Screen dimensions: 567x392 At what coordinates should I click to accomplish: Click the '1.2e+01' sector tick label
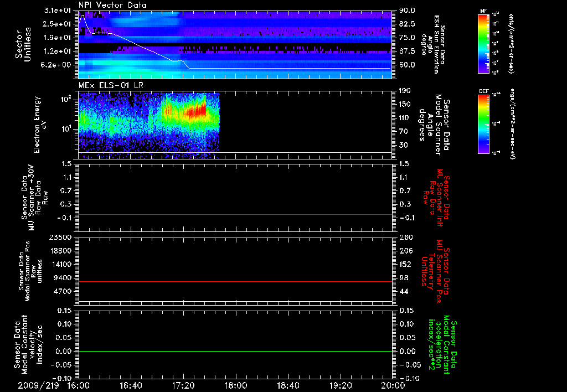coord(58,51)
